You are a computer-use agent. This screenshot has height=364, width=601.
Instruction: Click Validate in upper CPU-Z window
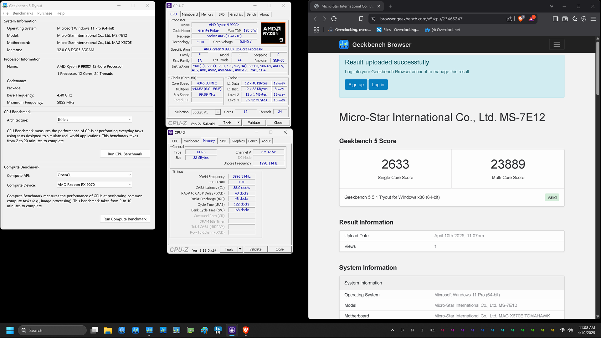254,123
